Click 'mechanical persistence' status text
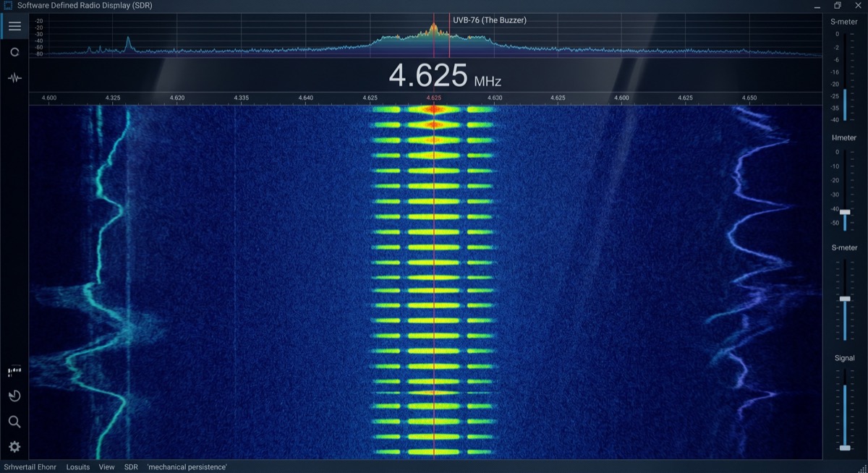This screenshot has width=868, height=473. (187, 467)
